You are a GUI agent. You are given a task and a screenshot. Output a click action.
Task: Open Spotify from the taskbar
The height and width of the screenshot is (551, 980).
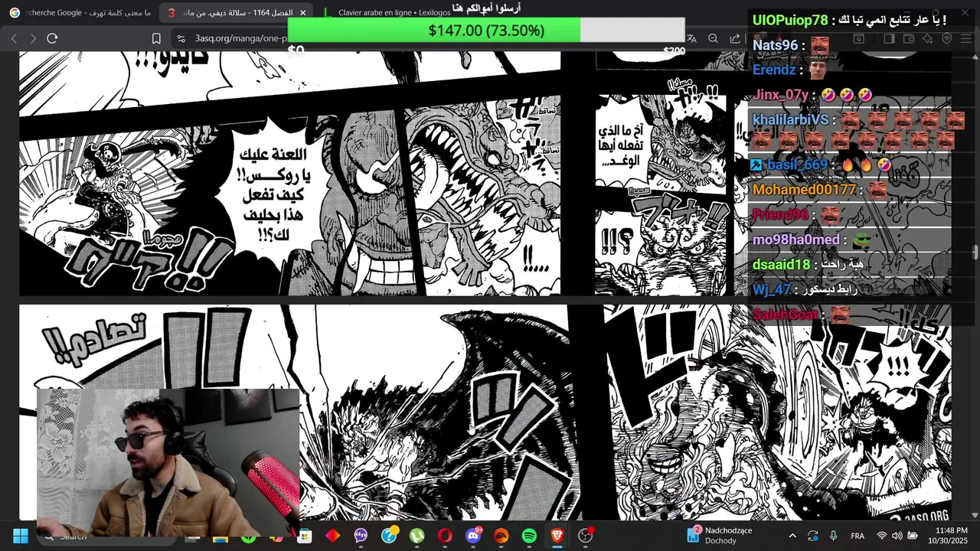[529, 536]
